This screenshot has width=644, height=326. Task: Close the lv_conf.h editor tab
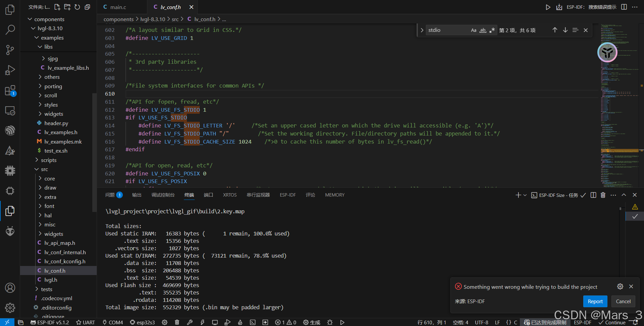(191, 7)
